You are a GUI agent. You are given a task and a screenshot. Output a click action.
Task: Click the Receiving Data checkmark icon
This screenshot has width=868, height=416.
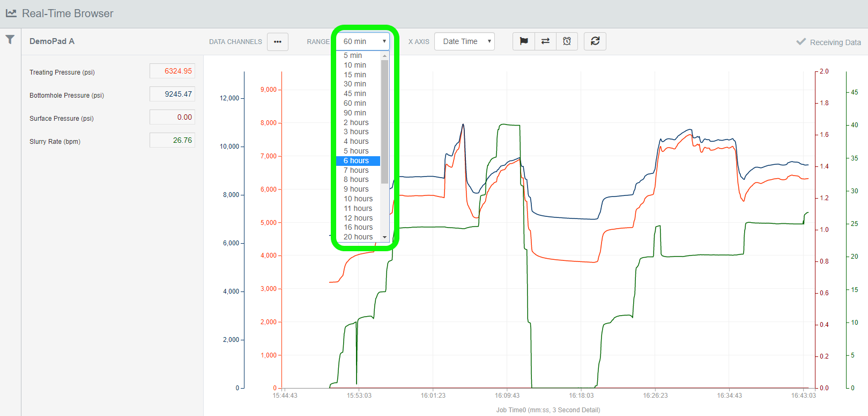tap(801, 42)
